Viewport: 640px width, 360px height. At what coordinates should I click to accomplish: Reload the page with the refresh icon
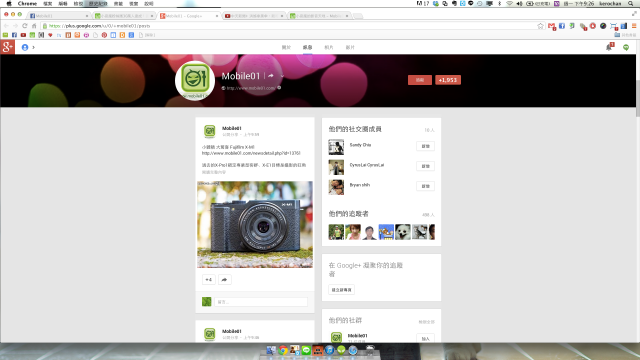pyautogui.click(x=24, y=26)
